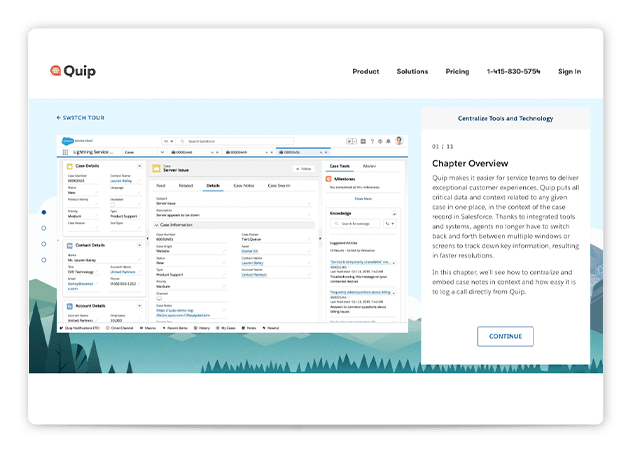Open History in the utility bar
Viewport: 632px width, 456px height.
(202, 328)
